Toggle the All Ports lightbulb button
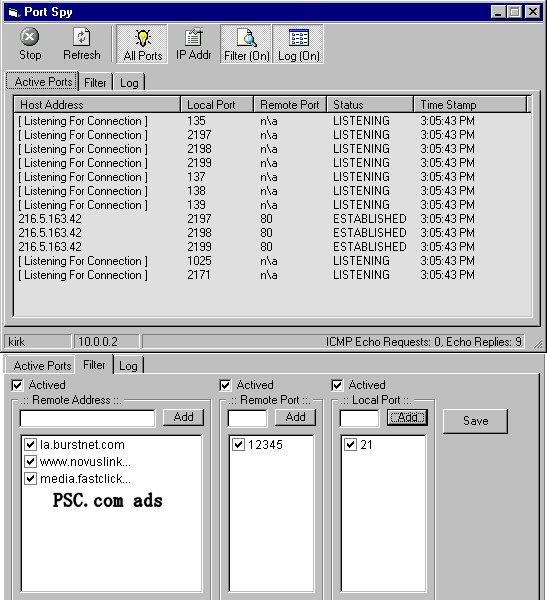Screen dimensions: 547x600 (x=142, y=44)
